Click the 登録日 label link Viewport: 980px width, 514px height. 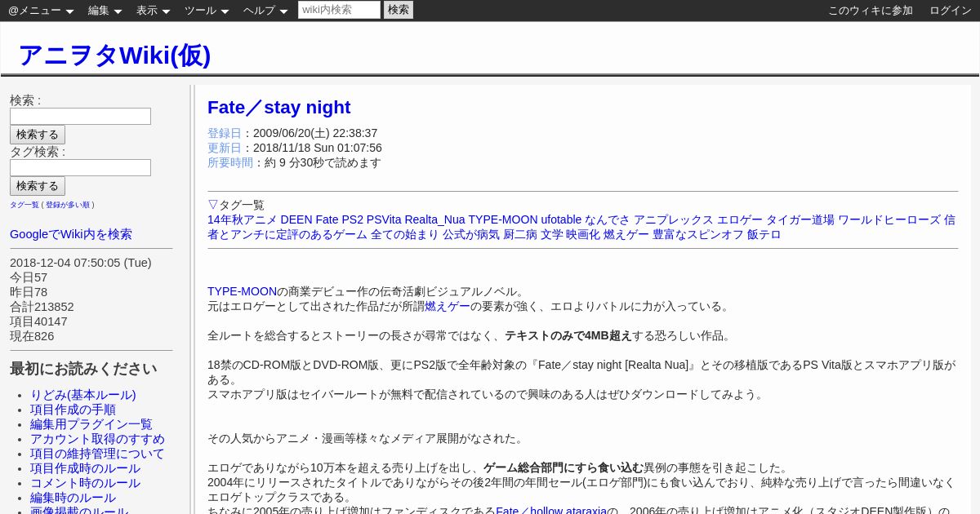(225, 133)
